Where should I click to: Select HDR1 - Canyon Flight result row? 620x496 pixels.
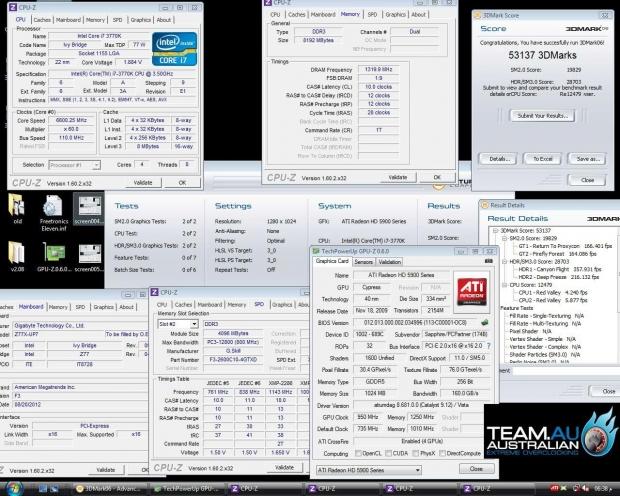point(560,269)
